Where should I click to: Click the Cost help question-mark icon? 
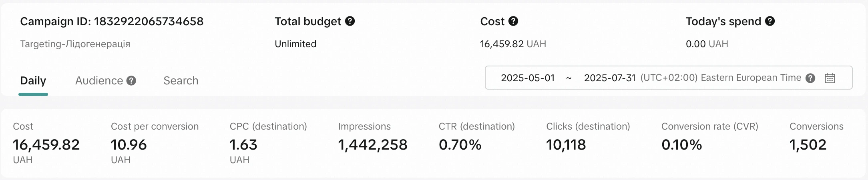[513, 21]
